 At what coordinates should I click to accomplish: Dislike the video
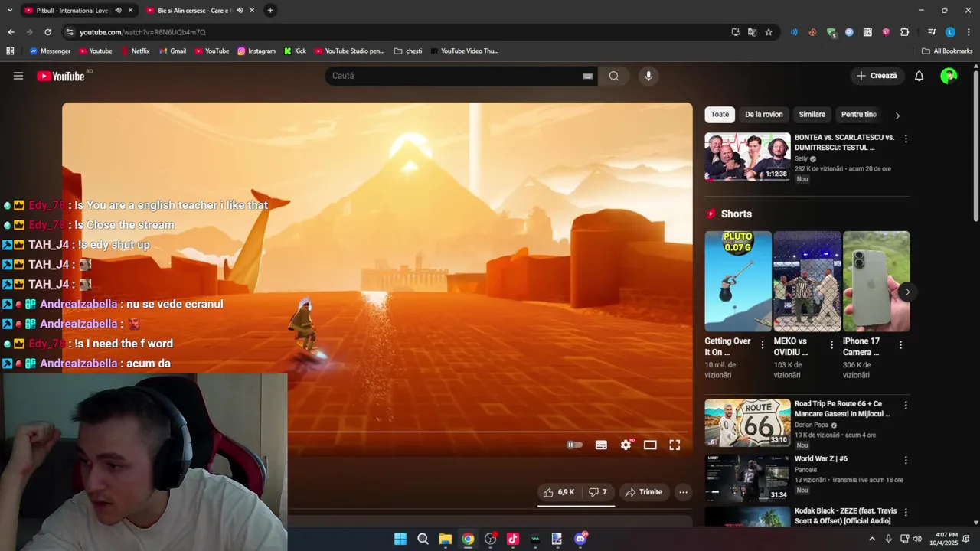pos(597,492)
